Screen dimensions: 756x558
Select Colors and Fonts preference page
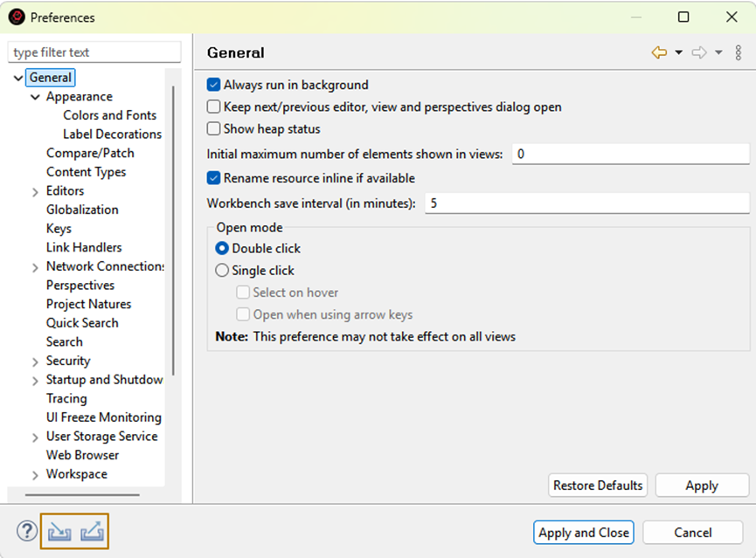[x=109, y=115]
